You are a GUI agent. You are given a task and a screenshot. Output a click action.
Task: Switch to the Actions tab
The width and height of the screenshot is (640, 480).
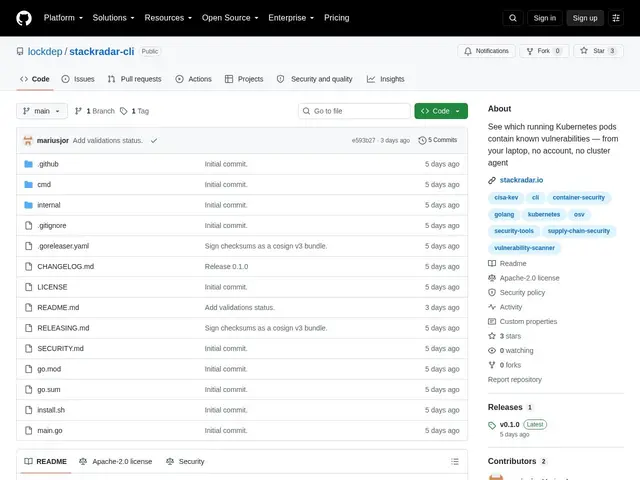[x=193, y=79]
